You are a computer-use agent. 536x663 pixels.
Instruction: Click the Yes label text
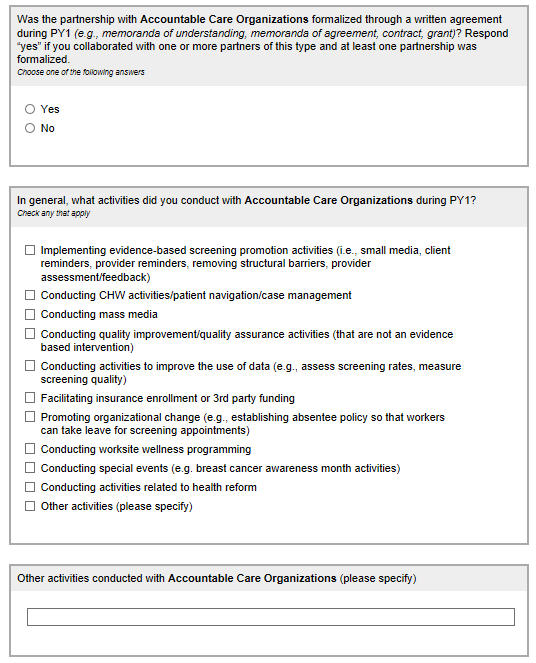coord(50,109)
